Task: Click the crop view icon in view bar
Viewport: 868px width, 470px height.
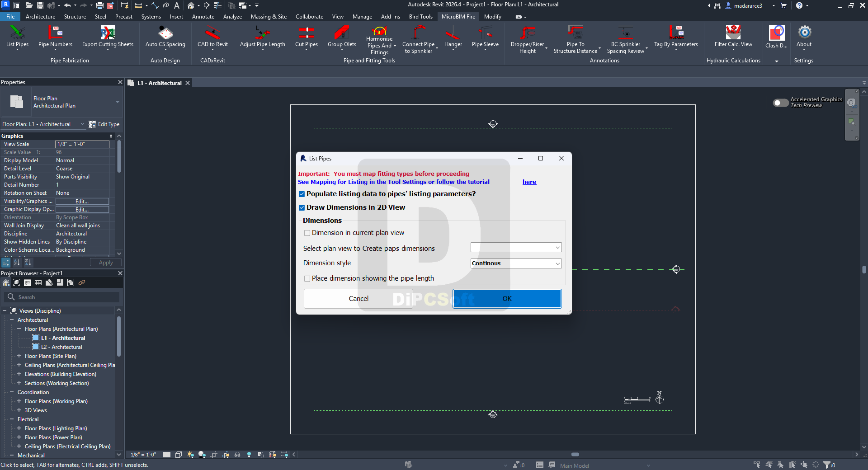Action: (214, 455)
